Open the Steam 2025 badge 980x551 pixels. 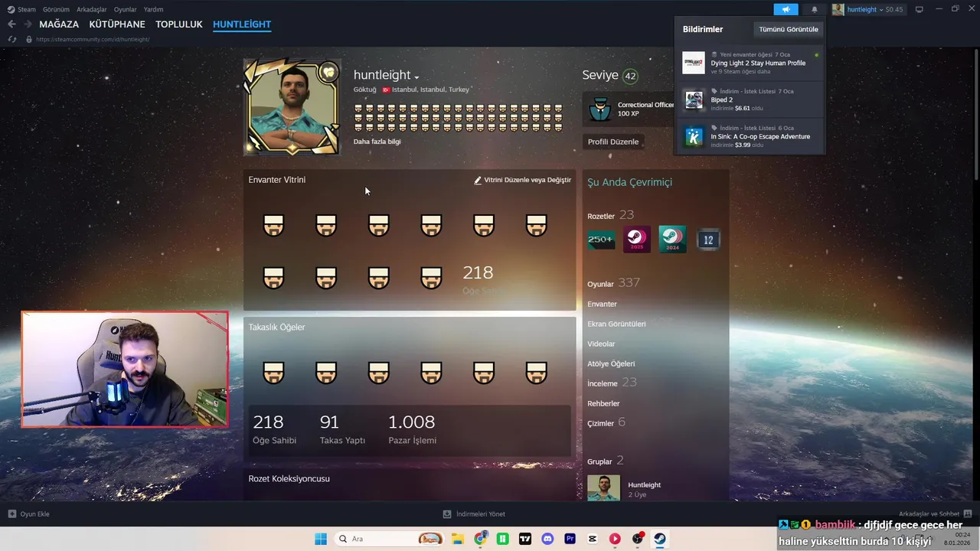[637, 240]
